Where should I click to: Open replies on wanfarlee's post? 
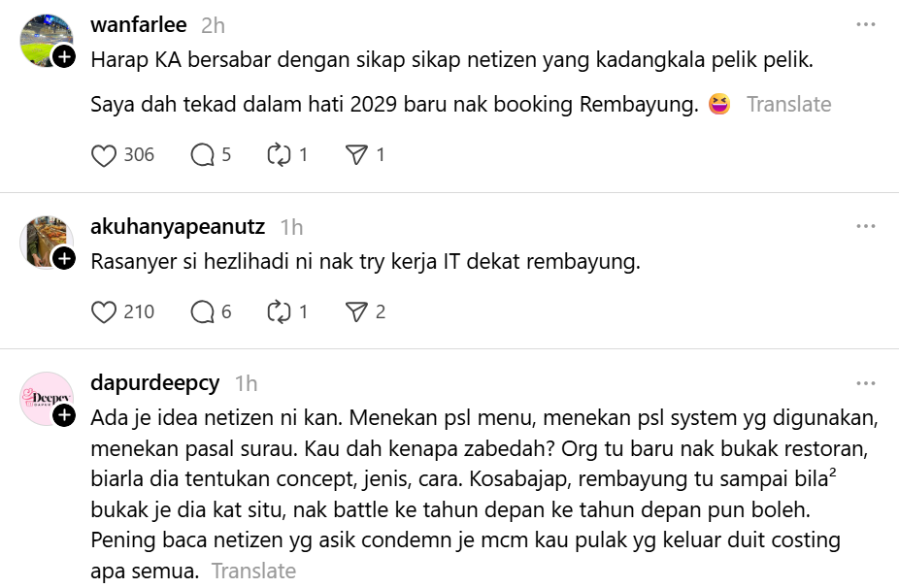point(203,154)
